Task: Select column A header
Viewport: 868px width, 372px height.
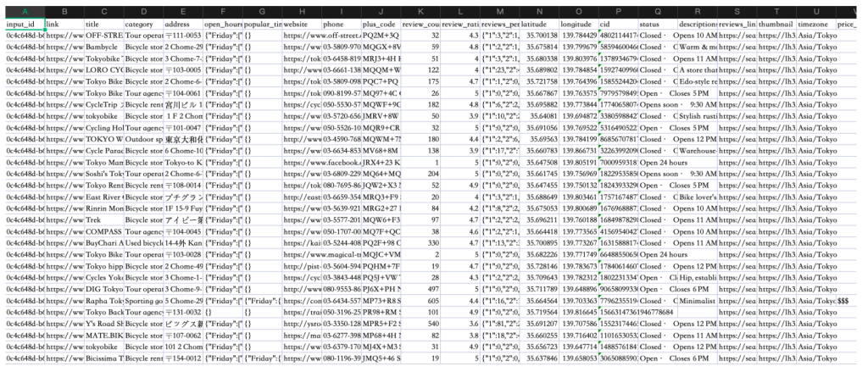Action: (x=22, y=11)
